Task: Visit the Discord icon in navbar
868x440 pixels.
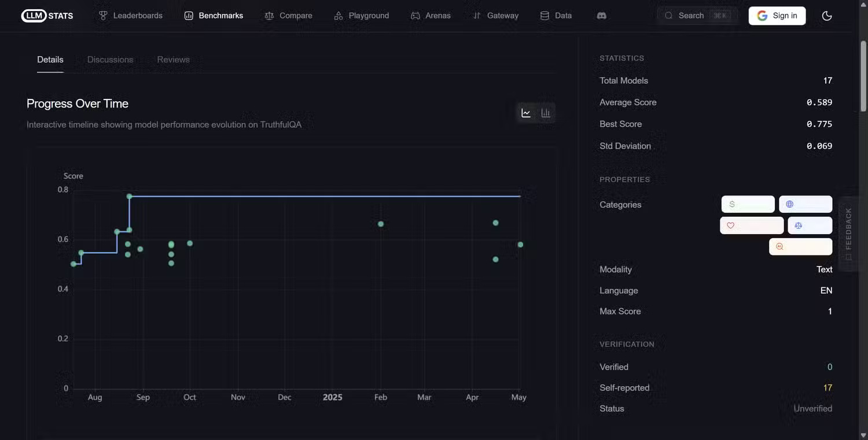Action: pos(601,16)
